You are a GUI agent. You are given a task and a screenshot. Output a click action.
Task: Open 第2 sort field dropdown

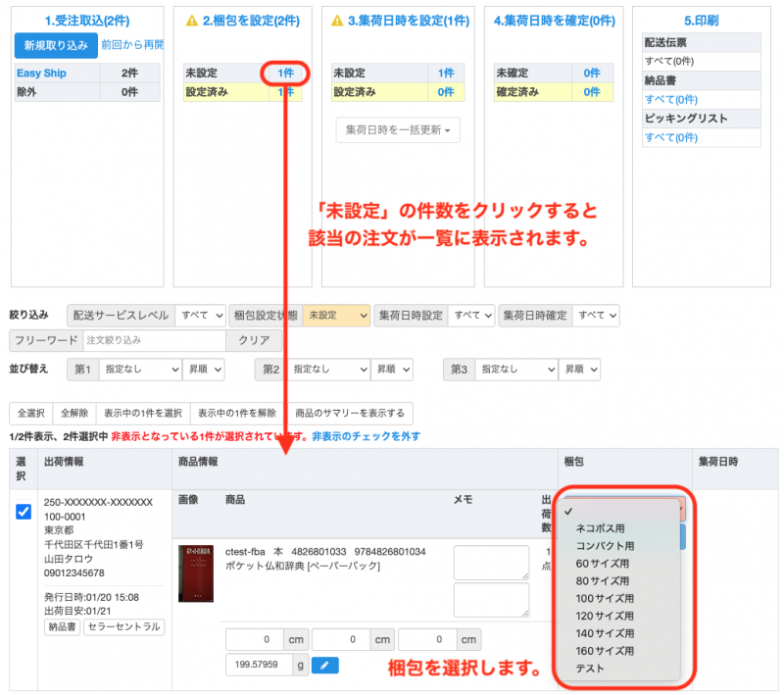[x=329, y=370]
